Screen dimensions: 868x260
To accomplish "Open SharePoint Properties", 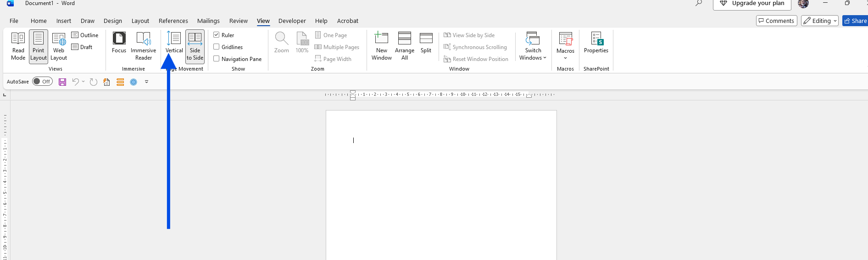I will [596, 43].
